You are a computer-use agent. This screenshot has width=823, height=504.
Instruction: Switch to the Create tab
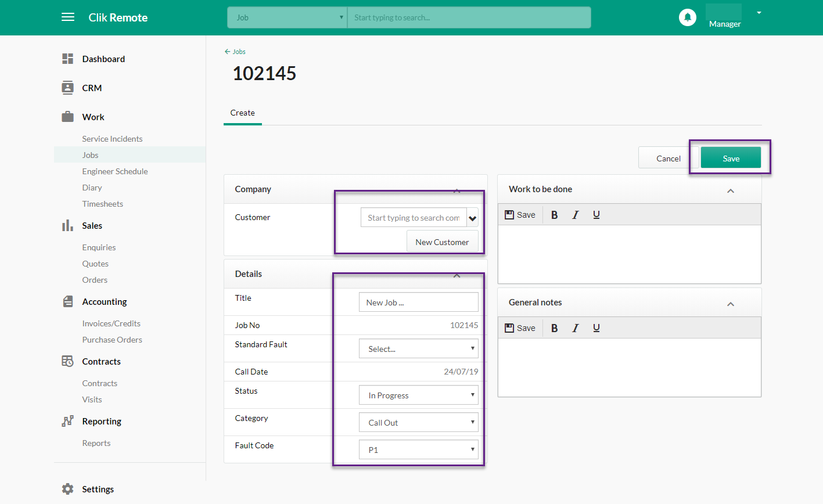[242, 113]
